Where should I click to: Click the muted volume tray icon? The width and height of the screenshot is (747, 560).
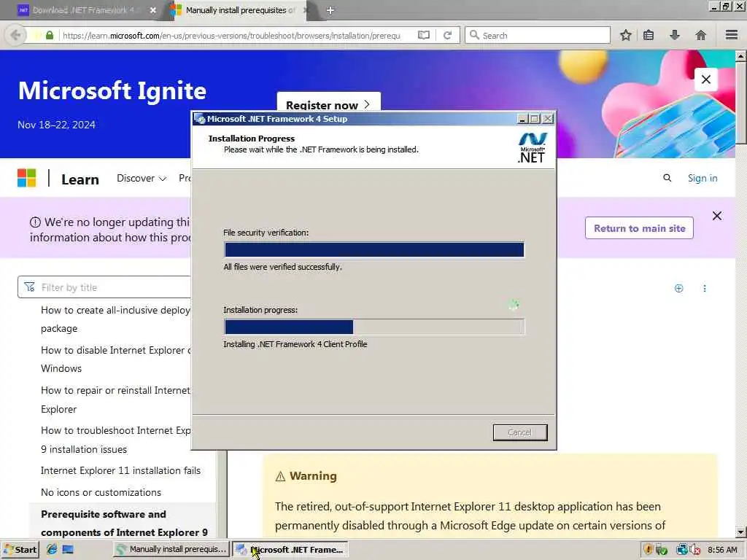coord(694,550)
